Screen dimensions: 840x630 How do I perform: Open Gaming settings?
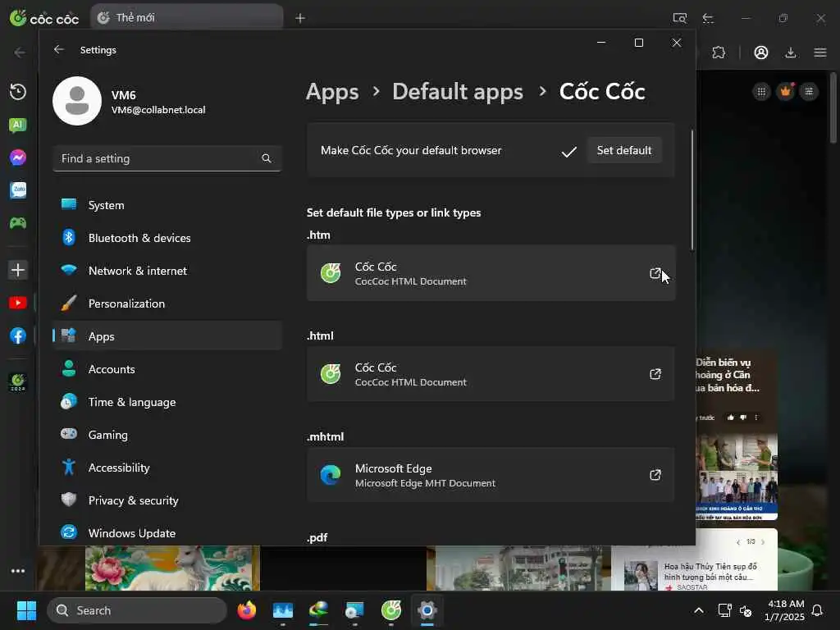pos(167,435)
